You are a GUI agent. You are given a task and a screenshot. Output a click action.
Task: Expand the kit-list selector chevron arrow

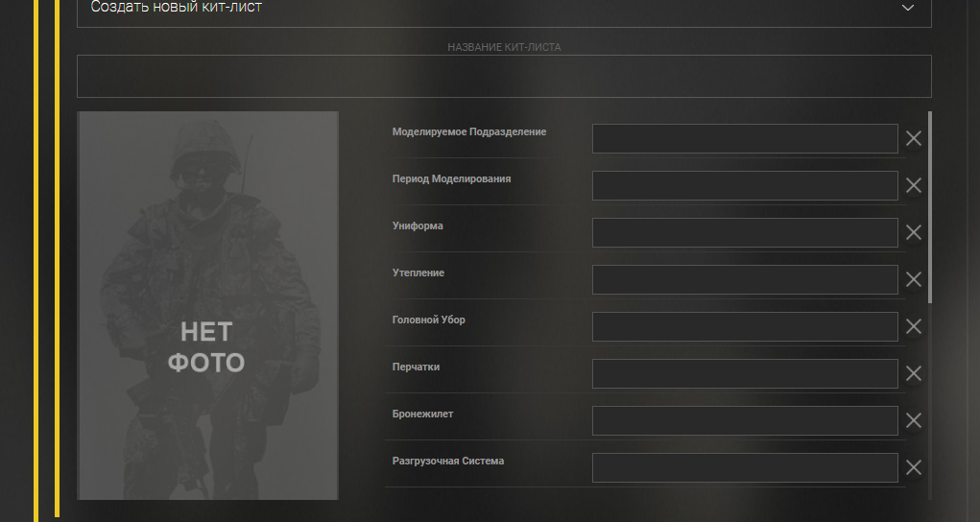pyautogui.click(x=907, y=8)
